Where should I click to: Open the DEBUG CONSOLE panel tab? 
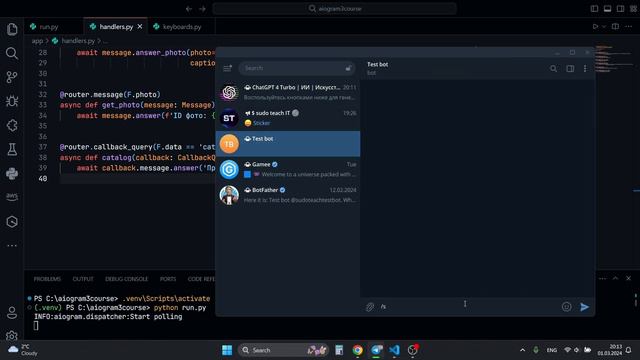point(127,279)
